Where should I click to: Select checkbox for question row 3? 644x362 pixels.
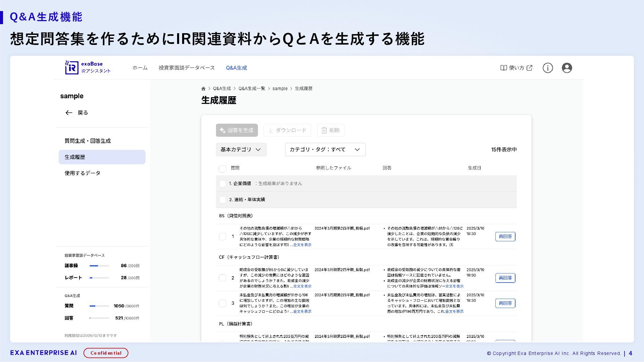point(222,303)
